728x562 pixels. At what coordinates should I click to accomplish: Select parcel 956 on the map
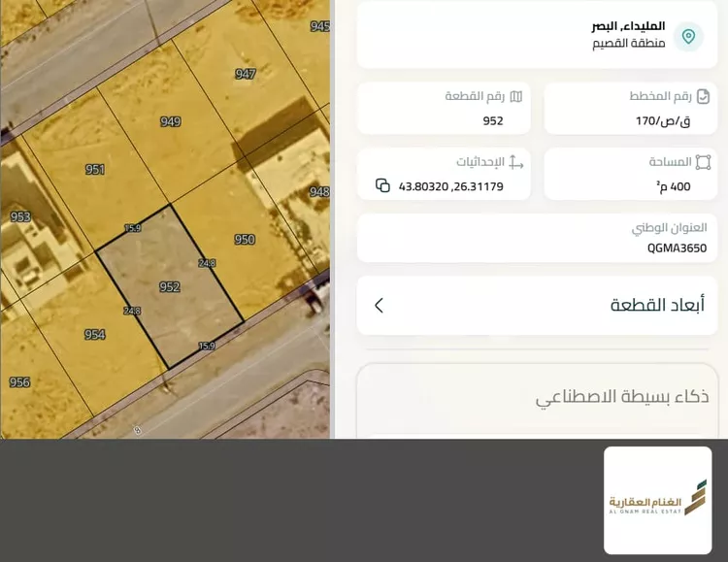tap(19, 382)
